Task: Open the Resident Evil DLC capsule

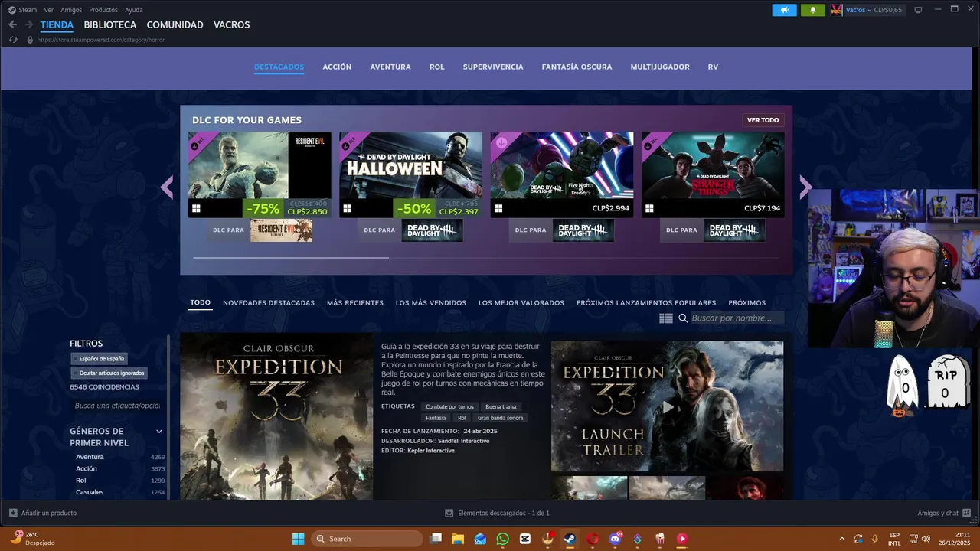Action: [x=260, y=174]
